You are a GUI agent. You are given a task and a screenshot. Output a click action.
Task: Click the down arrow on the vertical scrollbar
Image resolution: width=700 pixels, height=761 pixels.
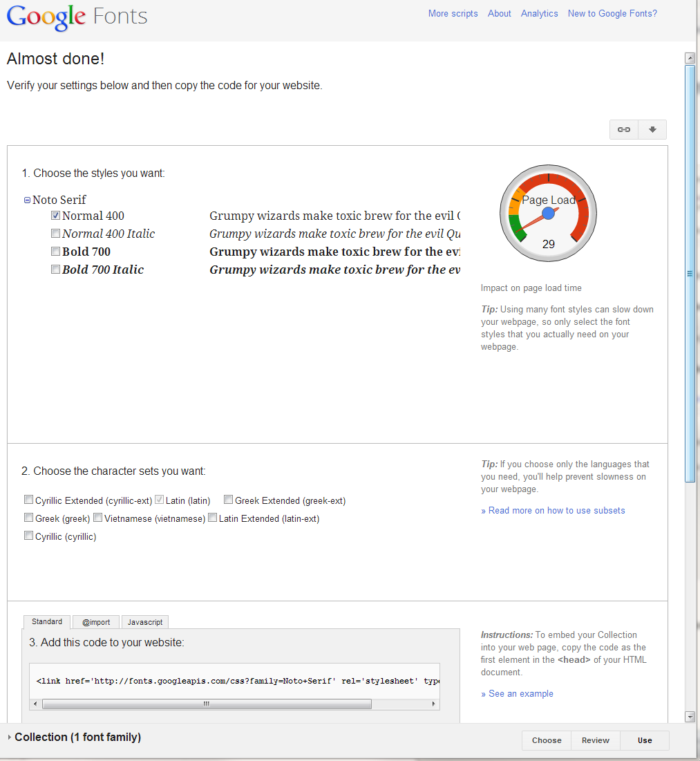pos(690,717)
